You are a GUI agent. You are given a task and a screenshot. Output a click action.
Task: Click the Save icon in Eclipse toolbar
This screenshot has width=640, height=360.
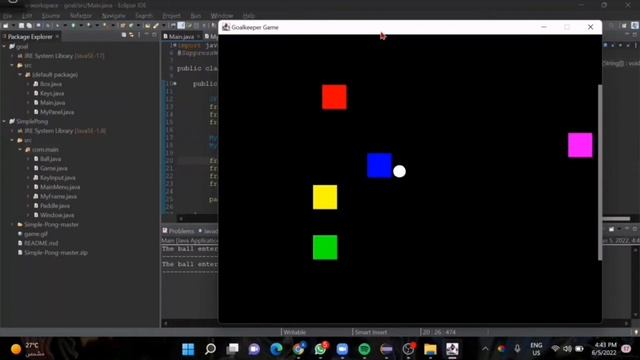pyautogui.click(x=22, y=25)
